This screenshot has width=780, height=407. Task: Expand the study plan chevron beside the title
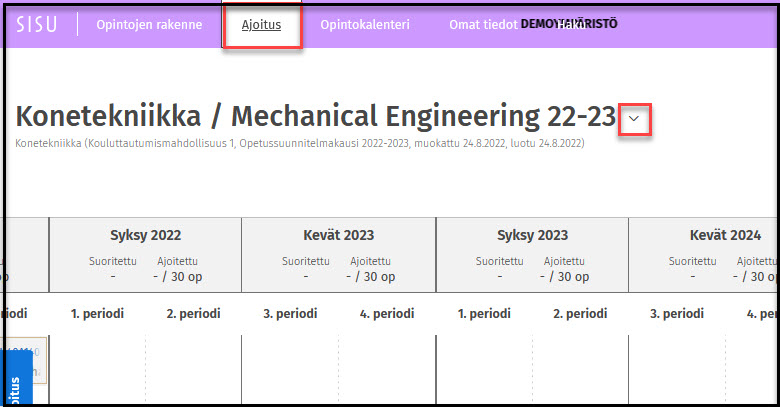[x=636, y=119]
